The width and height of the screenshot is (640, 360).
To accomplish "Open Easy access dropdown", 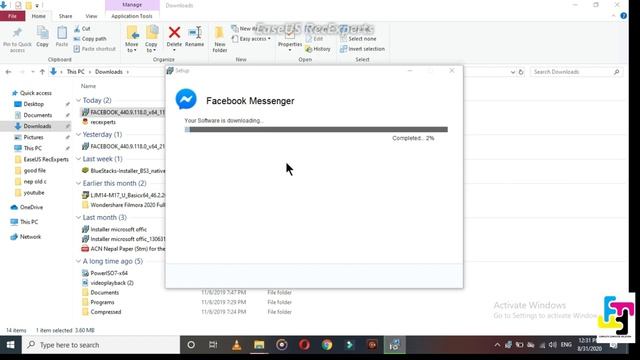I will pos(251,39).
